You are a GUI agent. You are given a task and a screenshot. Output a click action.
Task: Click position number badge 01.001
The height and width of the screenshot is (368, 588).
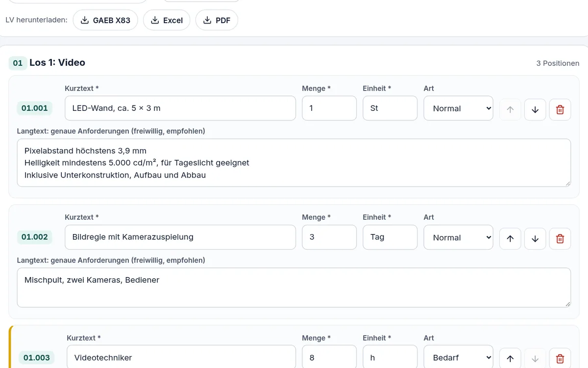tap(34, 108)
